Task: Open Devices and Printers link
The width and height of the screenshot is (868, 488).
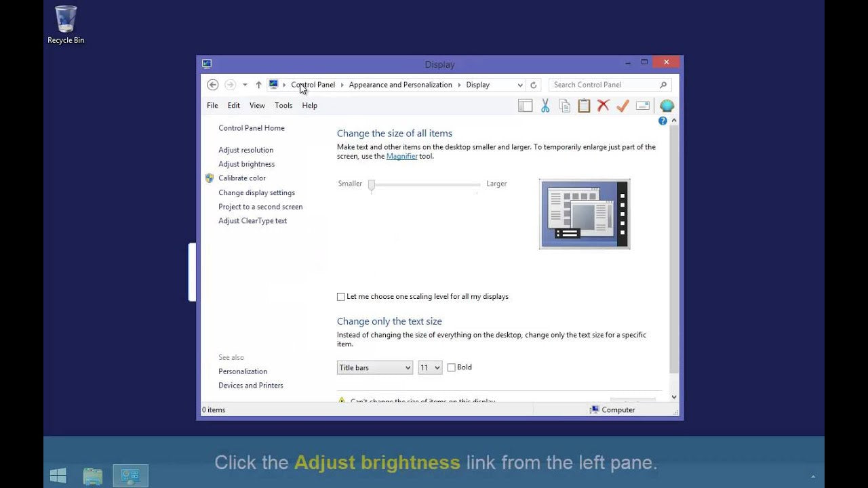Action: (x=251, y=386)
